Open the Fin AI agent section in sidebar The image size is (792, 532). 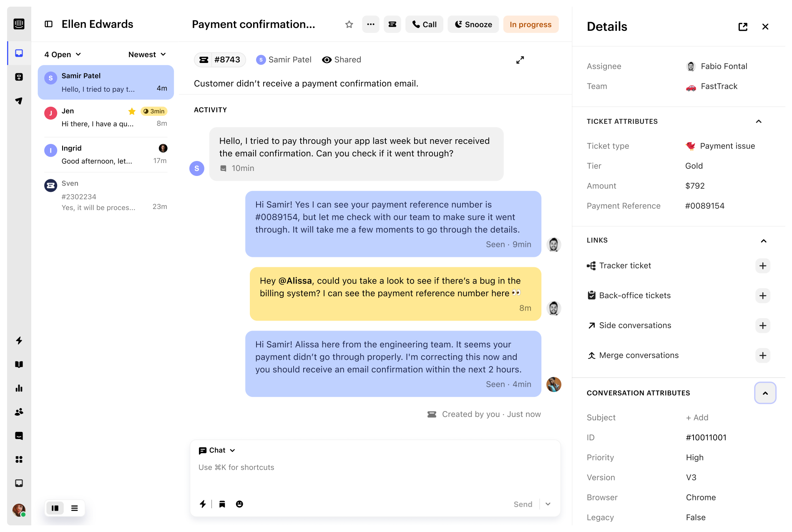click(x=18, y=77)
